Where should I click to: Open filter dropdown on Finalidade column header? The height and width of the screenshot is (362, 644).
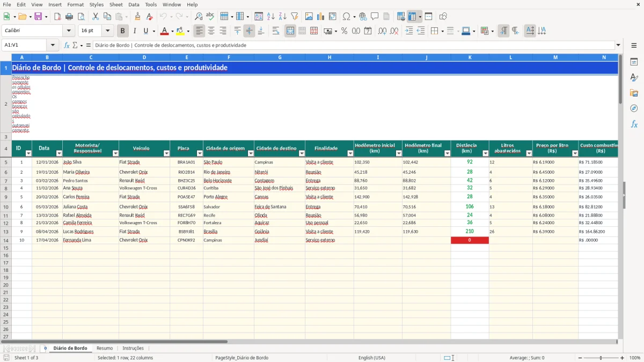pyautogui.click(x=350, y=153)
